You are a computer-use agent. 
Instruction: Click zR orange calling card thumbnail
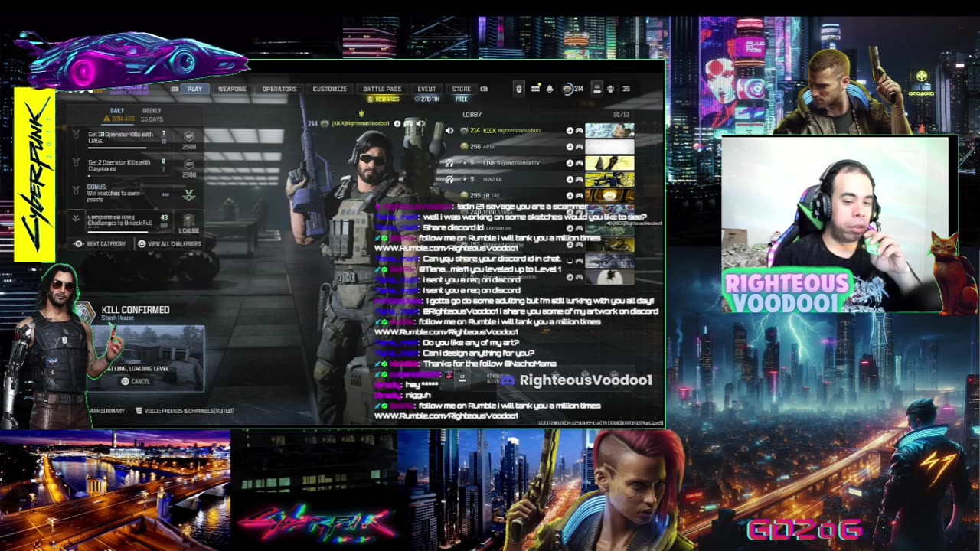[609, 195]
